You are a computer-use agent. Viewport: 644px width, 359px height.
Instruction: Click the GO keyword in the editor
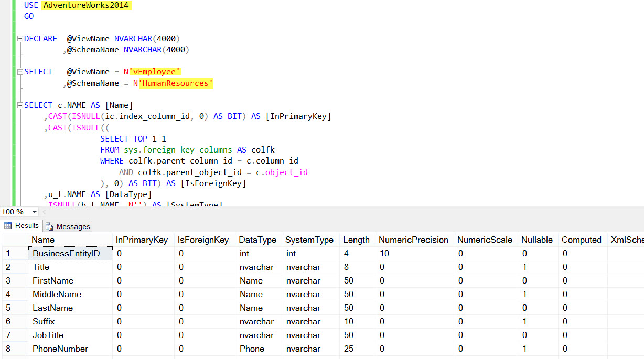[x=29, y=16]
